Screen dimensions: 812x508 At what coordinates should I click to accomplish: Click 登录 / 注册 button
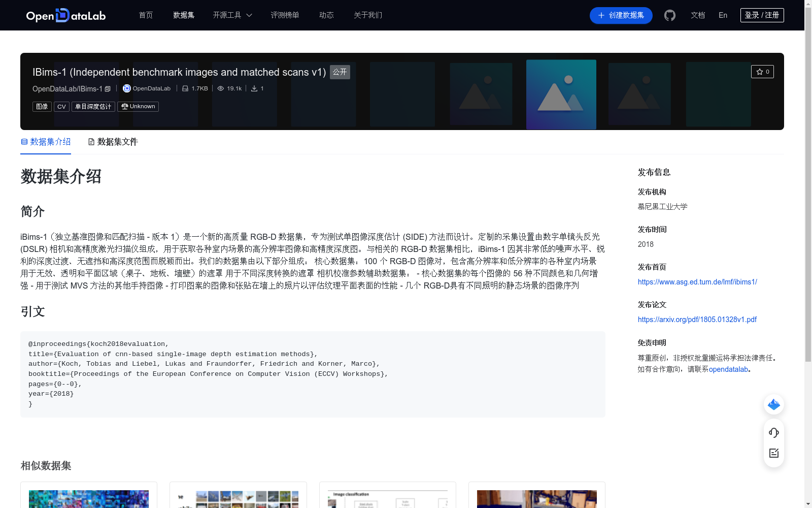tap(762, 15)
